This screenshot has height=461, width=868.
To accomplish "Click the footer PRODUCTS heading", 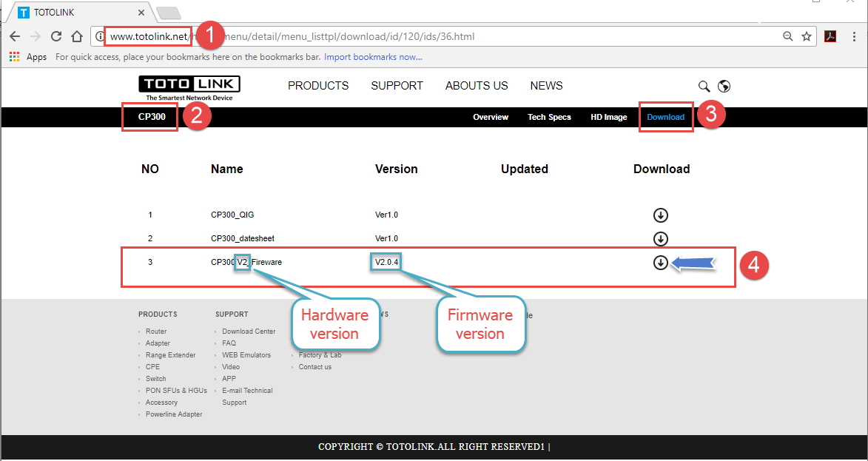I will point(158,314).
